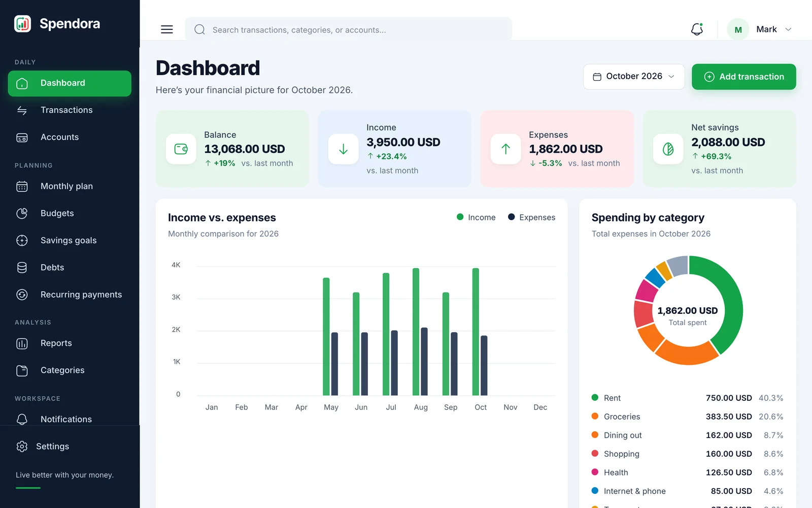This screenshot has width=812, height=508.
Task: Go to Transactions in sidebar
Action: [70, 110]
